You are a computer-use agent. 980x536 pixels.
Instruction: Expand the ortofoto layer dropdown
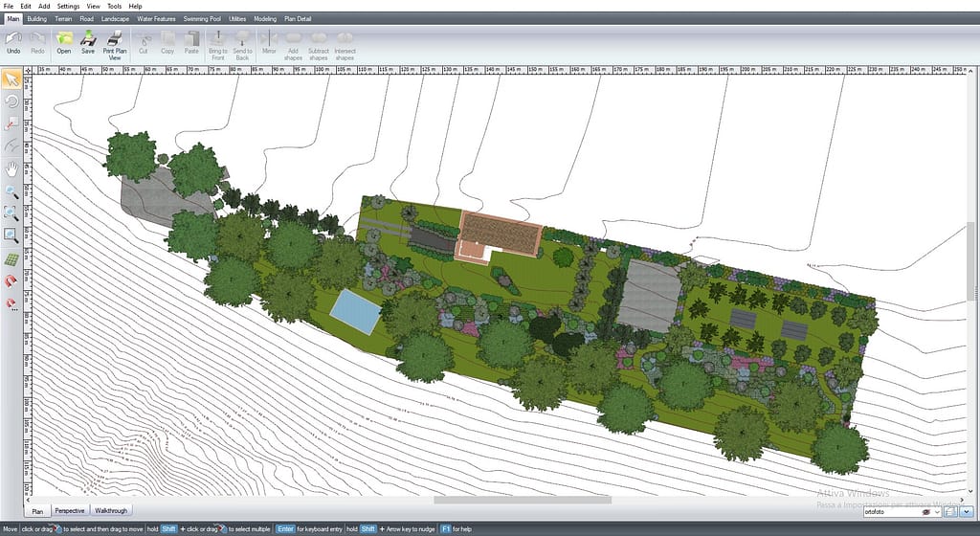click(937, 512)
